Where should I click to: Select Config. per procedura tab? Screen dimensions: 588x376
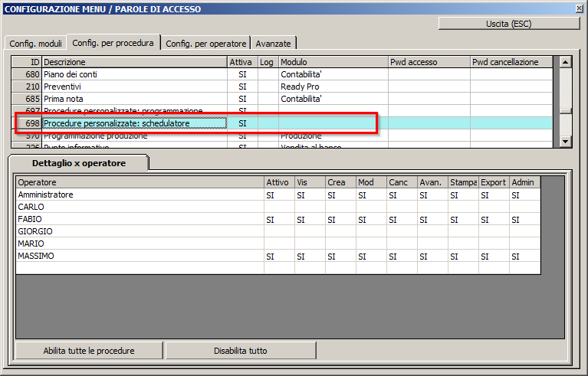(x=113, y=43)
